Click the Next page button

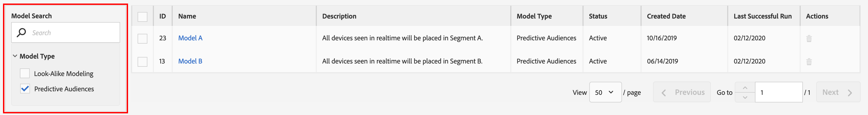click(838, 92)
